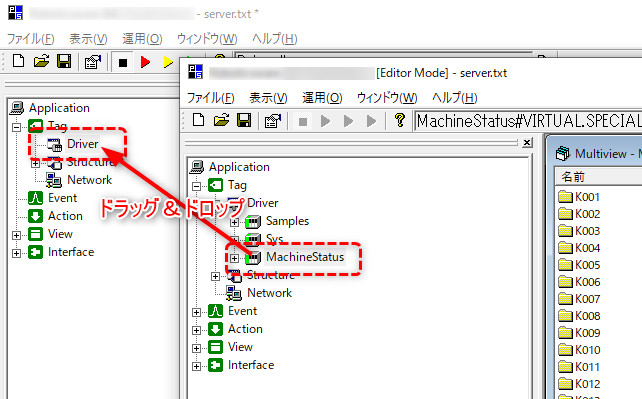
Task: Select Application node in Editor Mode tree
Action: click(x=239, y=167)
